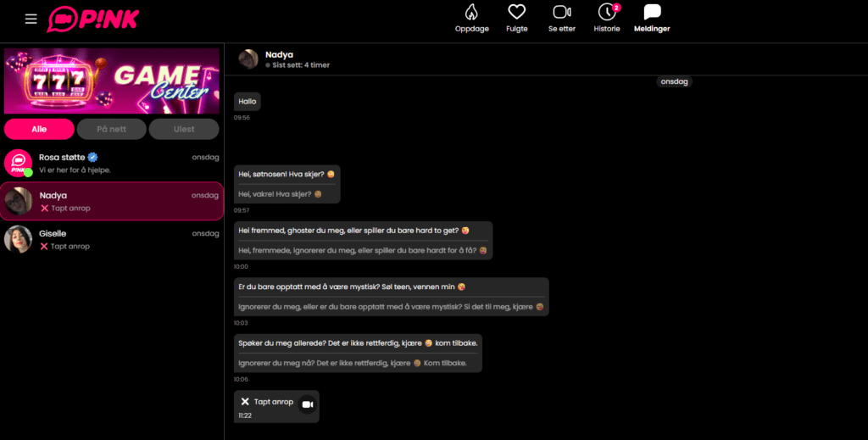Click Giselle's profile picture
Image resolution: width=868 pixels, height=440 pixels.
19,240
